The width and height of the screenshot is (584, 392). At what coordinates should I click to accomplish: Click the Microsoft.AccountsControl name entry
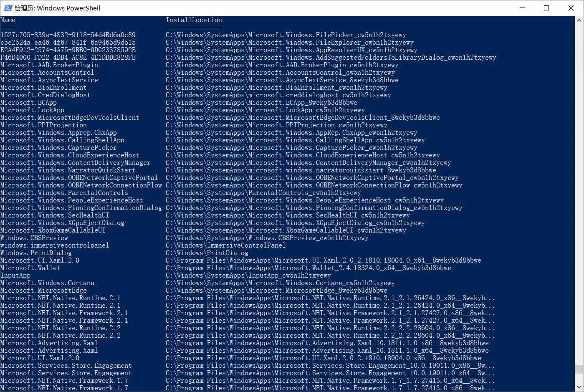coord(47,73)
